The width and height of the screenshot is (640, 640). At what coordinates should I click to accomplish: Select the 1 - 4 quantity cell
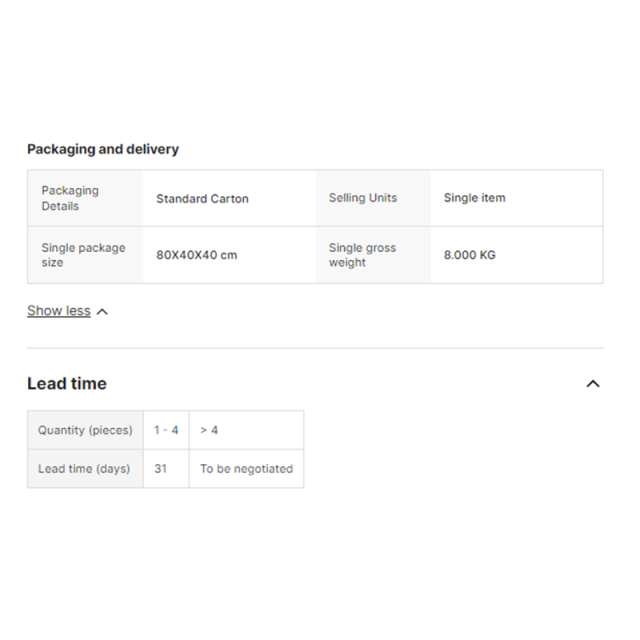[166, 430]
